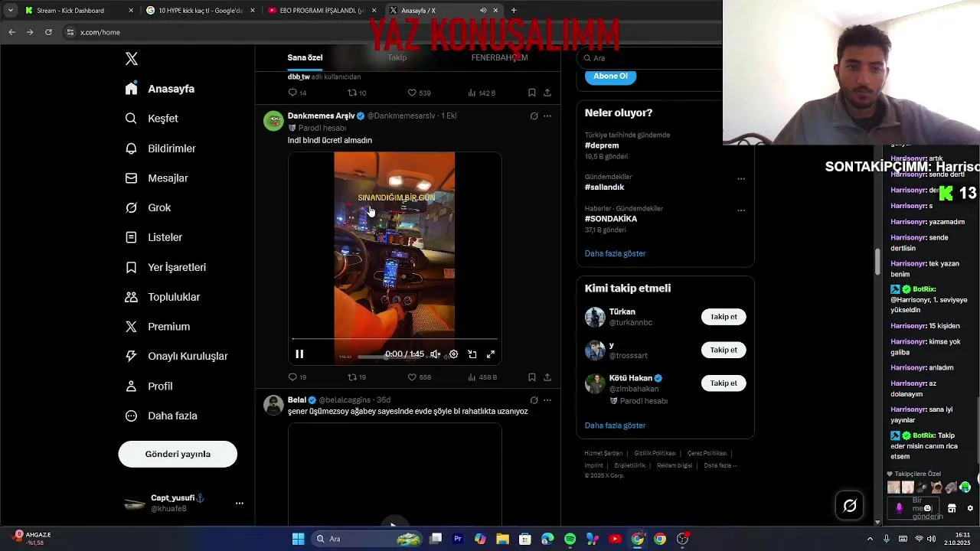
Task: Share the Dankmemes Arşiv post
Action: pos(547,377)
